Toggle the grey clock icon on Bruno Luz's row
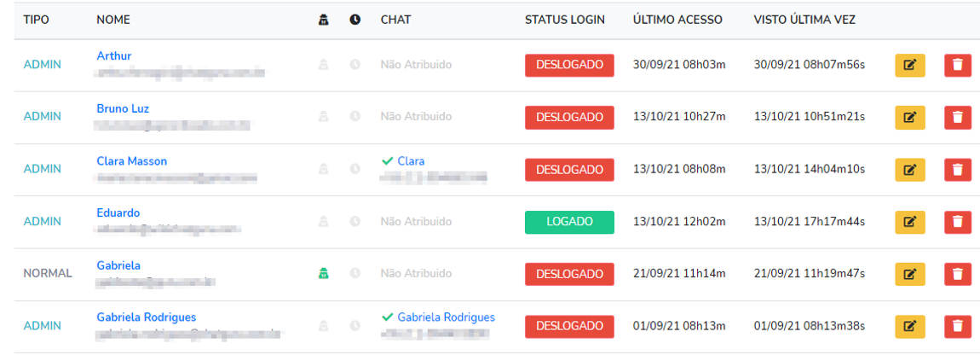Screen dimensions: 980x355 coord(355,116)
